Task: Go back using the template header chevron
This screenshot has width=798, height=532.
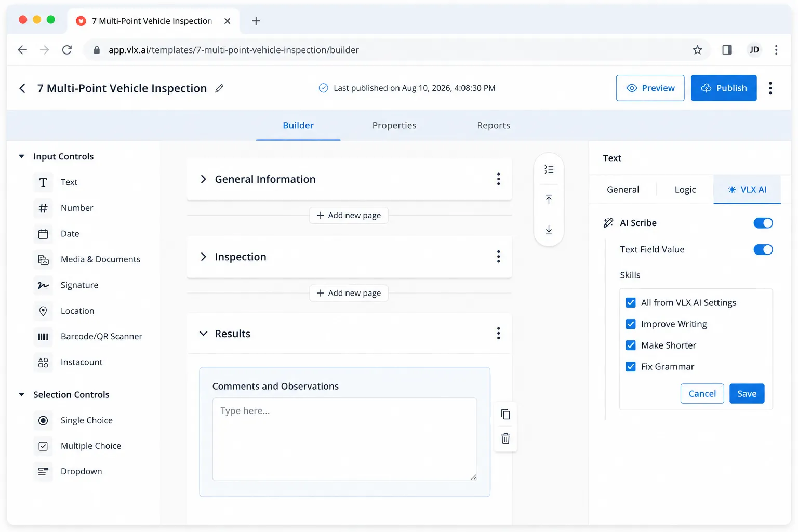Action: point(22,88)
